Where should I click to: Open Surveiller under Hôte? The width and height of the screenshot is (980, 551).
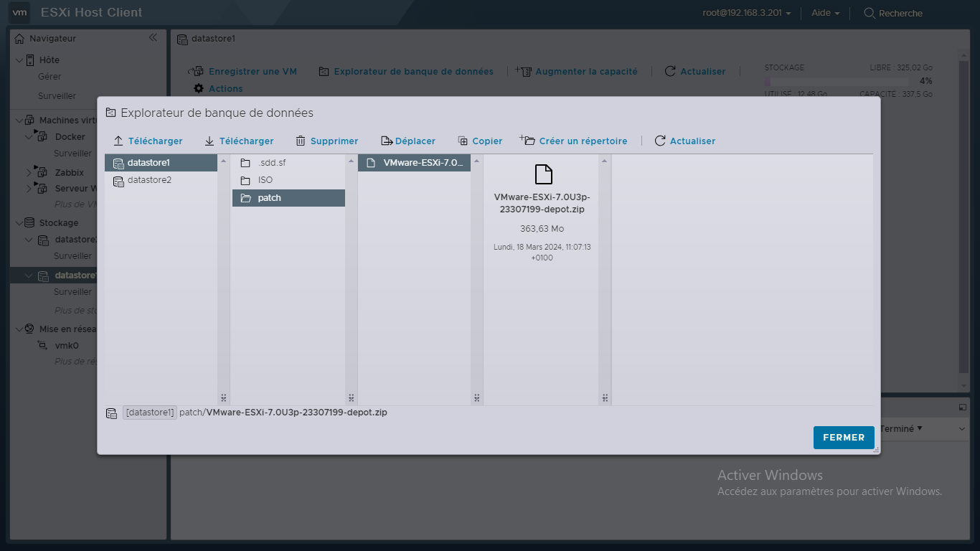coord(57,96)
